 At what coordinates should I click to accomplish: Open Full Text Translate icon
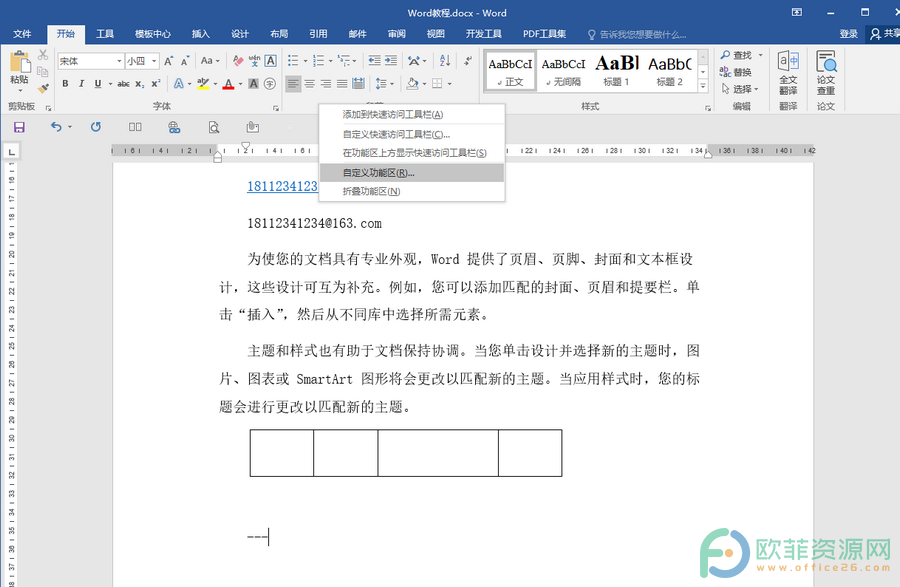788,72
